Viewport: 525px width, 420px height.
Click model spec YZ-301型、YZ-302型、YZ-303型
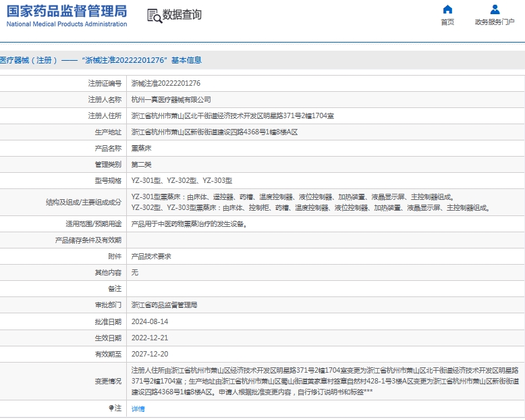point(182,181)
